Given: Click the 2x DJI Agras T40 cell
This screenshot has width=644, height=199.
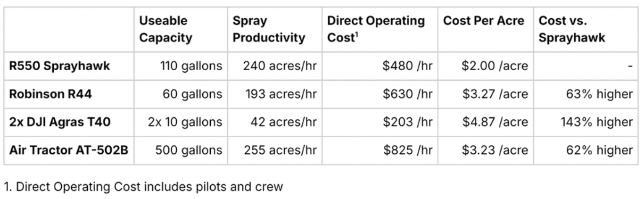Looking at the screenshot, I should click(61, 122).
